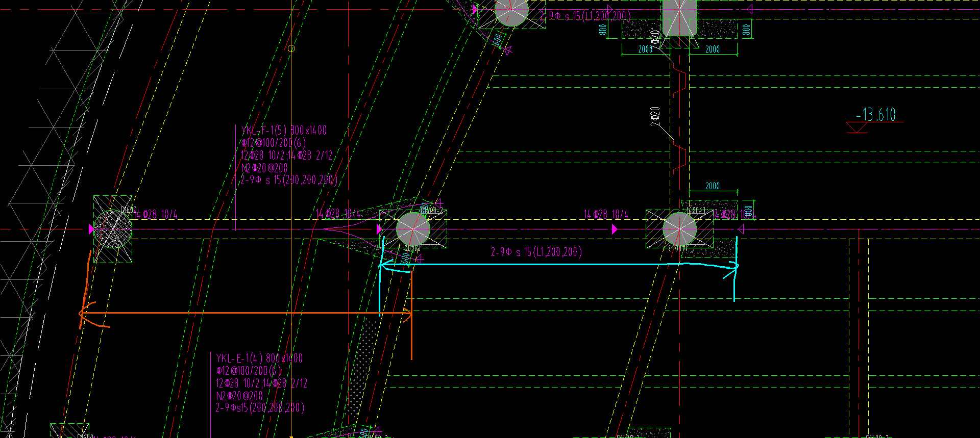Click the "800" dimension right of the top column
The image size is (980, 438).
coord(747,30)
